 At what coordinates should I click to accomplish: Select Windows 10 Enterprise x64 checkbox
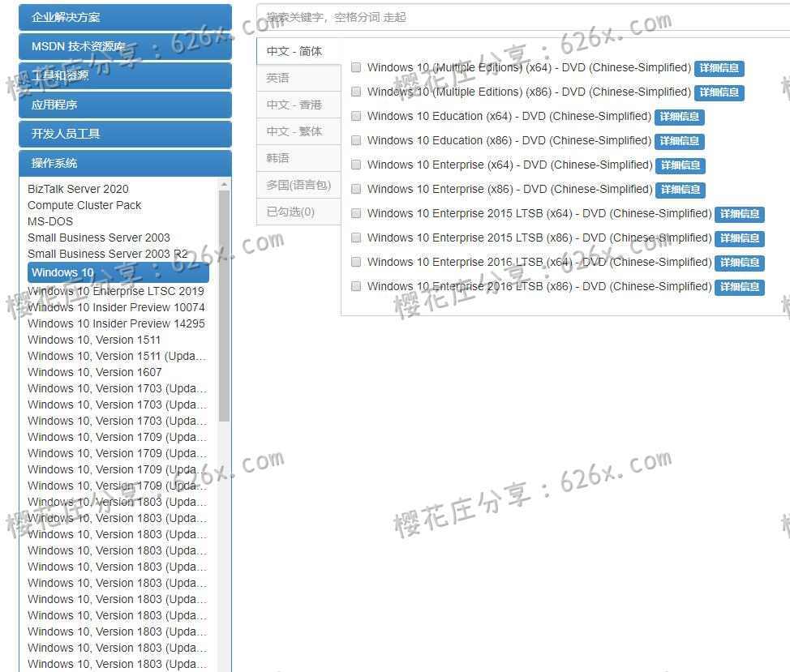pyautogui.click(x=356, y=165)
